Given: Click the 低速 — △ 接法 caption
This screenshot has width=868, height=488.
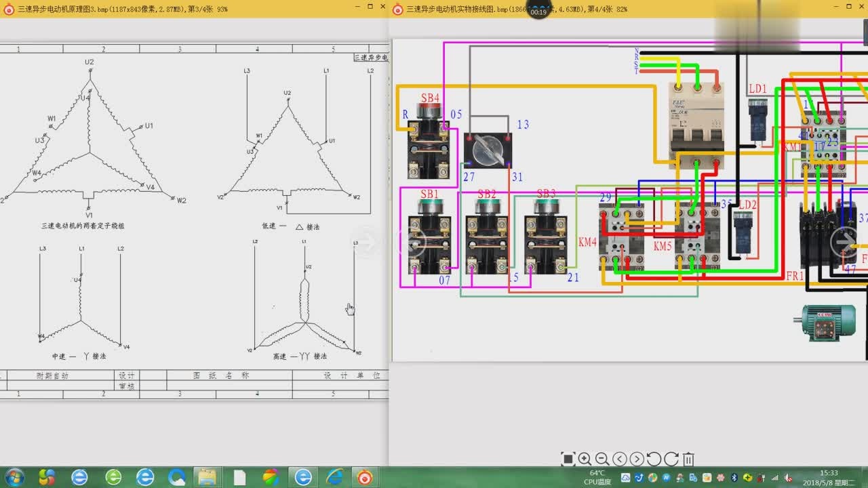Looking at the screenshot, I should click(x=290, y=226).
